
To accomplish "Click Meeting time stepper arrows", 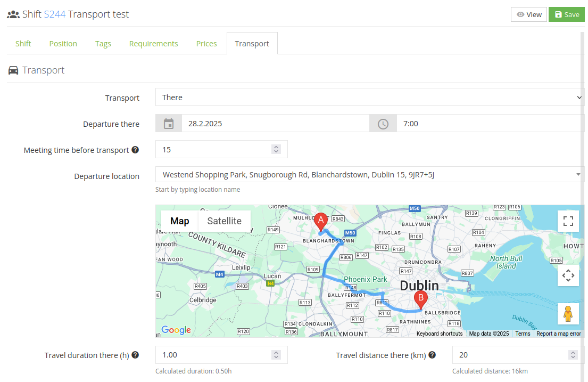I will tap(276, 150).
